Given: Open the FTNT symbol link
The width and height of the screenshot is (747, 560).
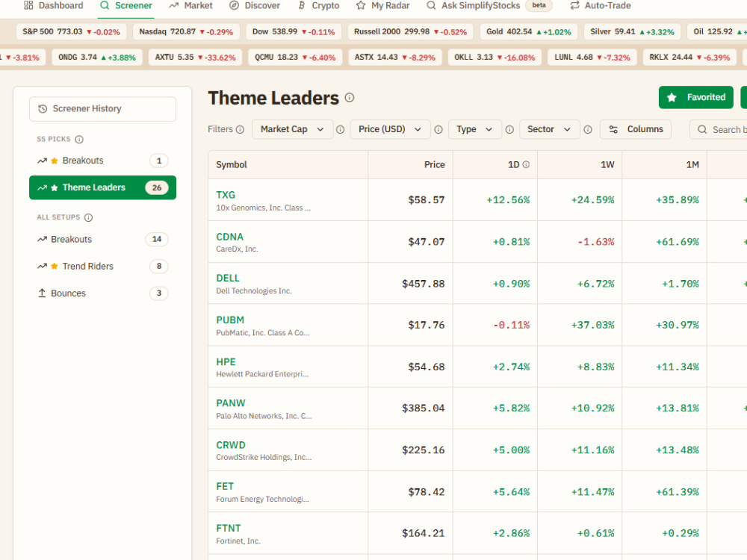Looking at the screenshot, I should [229, 528].
